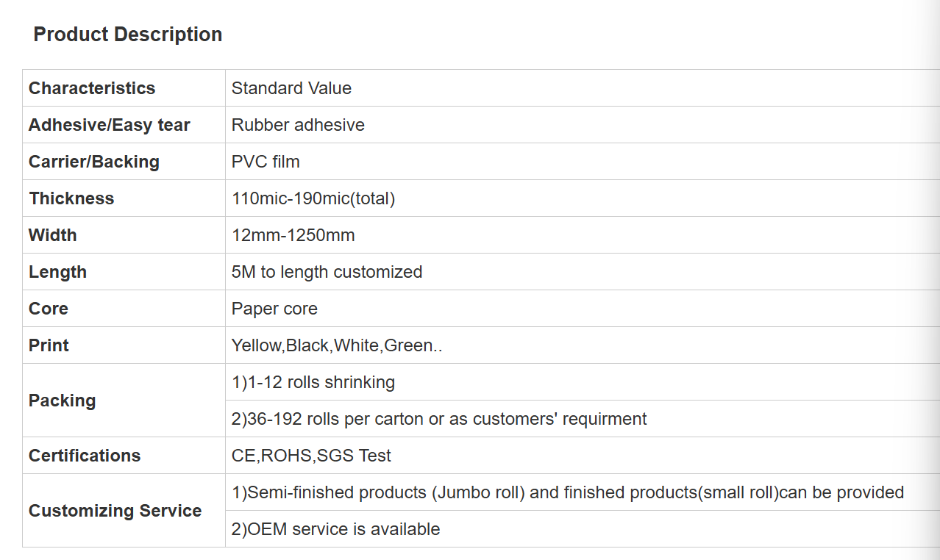The width and height of the screenshot is (940, 560).
Task: Click the Yellow,Black,White,Green print value
Action: click(337, 345)
